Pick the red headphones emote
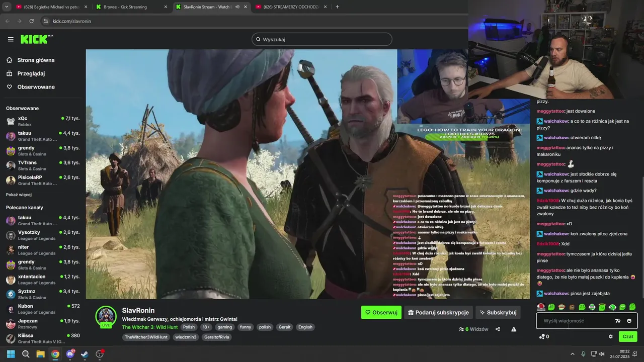This screenshot has height=362, width=644. (x=541, y=307)
